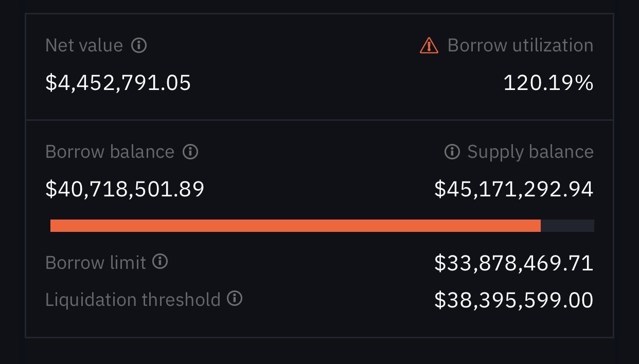The width and height of the screenshot is (639, 364).
Task: Select the $45,171,292.94 supply balance amount
Action: [x=513, y=189]
